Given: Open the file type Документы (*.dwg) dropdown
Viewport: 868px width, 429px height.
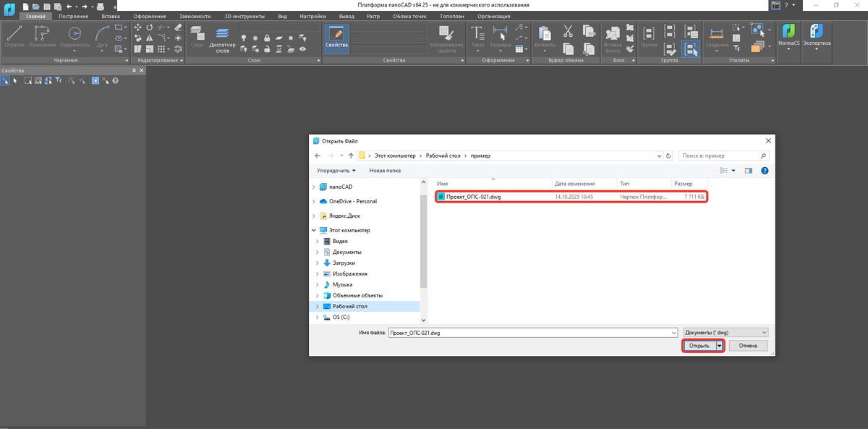Looking at the screenshot, I should [725, 333].
